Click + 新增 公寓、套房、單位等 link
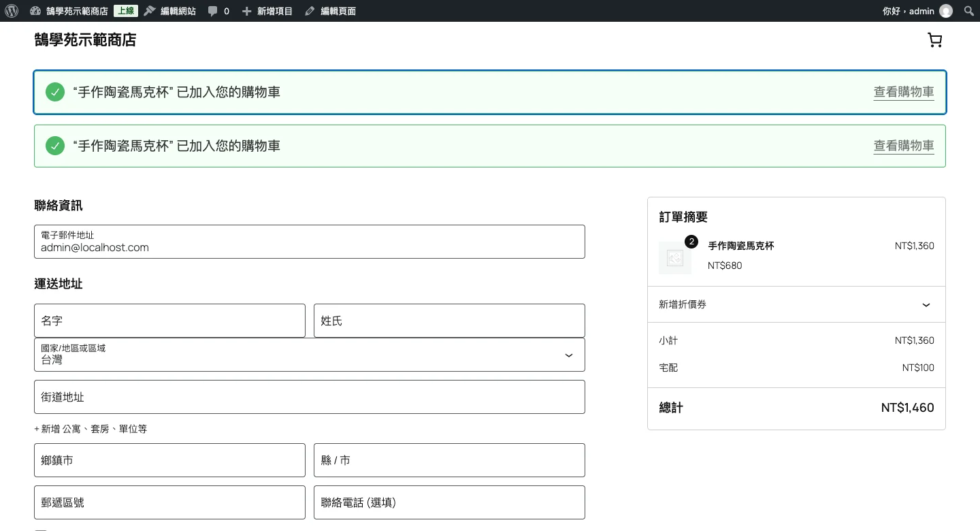Image resolution: width=980 pixels, height=531 pixels. 91,429
